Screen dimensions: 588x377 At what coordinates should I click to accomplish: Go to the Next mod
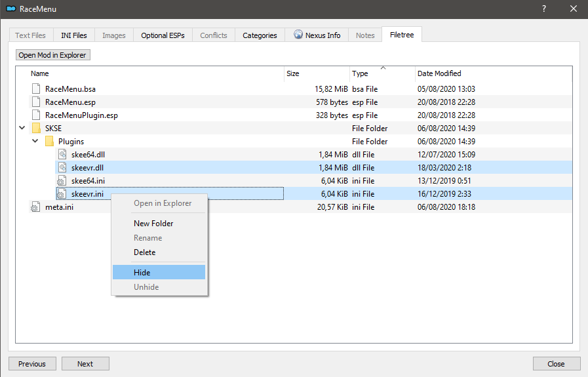tap(85, 363)
